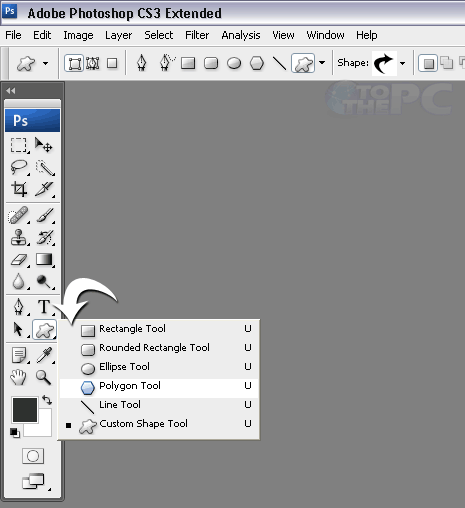Open the Shape picker dropdown arrow
465x508 pixels.
[402, 63]
